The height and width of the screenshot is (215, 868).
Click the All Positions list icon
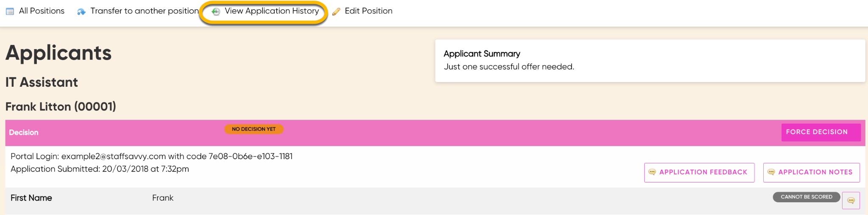click(10, 11)
